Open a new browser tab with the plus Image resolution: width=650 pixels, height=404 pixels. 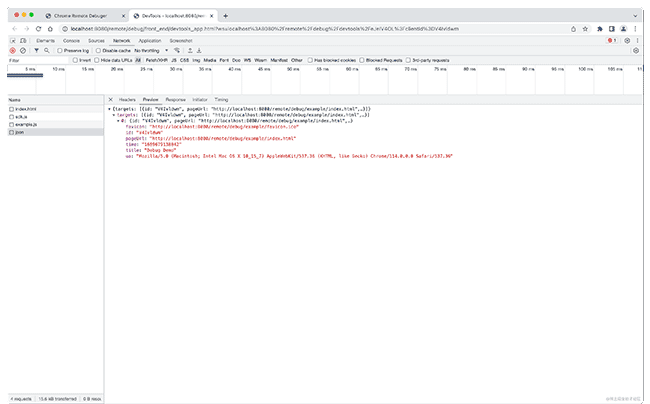pos(226,16)
